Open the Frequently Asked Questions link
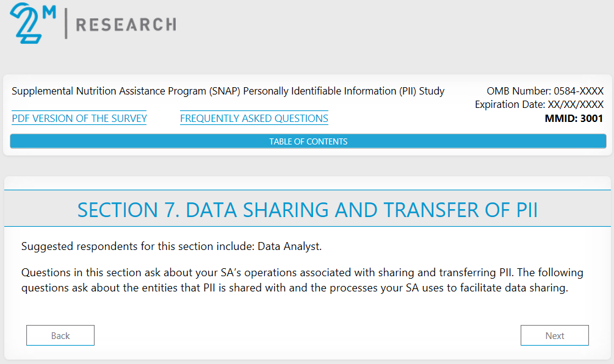The width and height of the screenshot is (614, 364). [x=254, y=118]
